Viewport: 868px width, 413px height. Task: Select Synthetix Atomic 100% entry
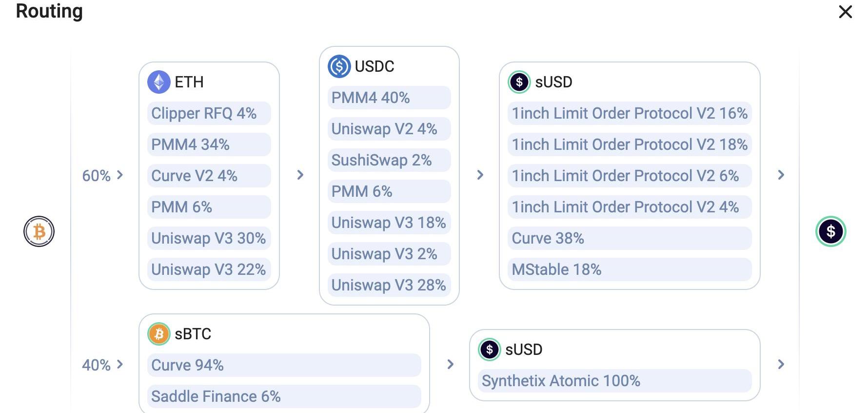pyautogui.click(x=615, y=381)
